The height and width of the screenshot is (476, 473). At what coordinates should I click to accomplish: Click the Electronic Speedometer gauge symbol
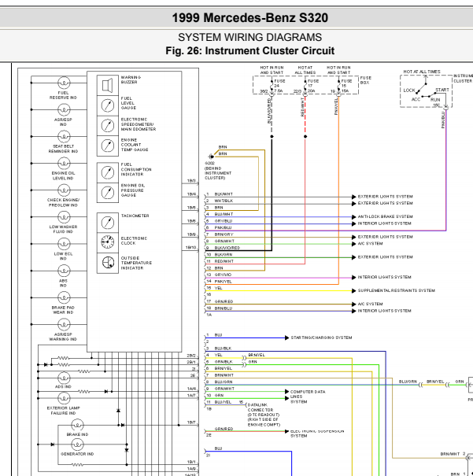[x=108, y=125]
